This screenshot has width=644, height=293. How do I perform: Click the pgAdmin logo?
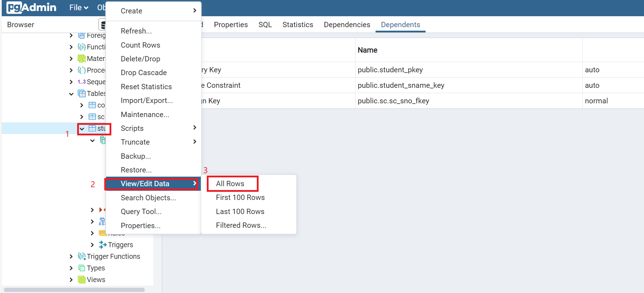point(31,7)
